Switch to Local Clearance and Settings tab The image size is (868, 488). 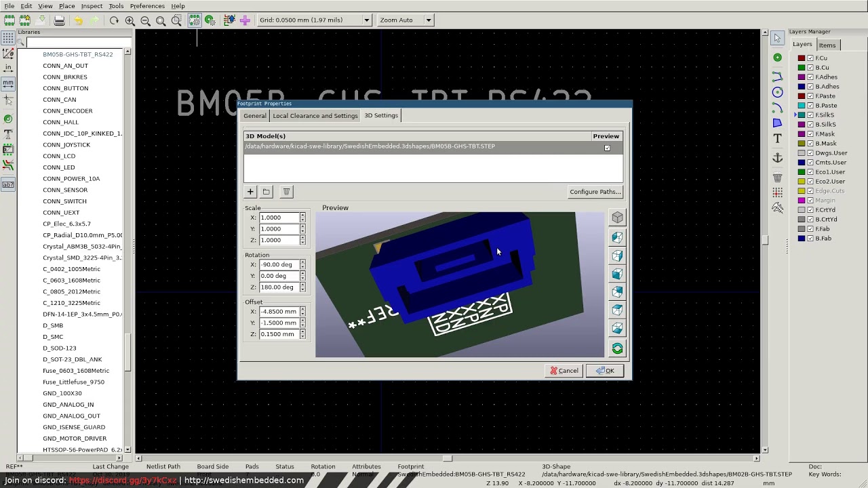pyautogui.click(x=315, y=116)
